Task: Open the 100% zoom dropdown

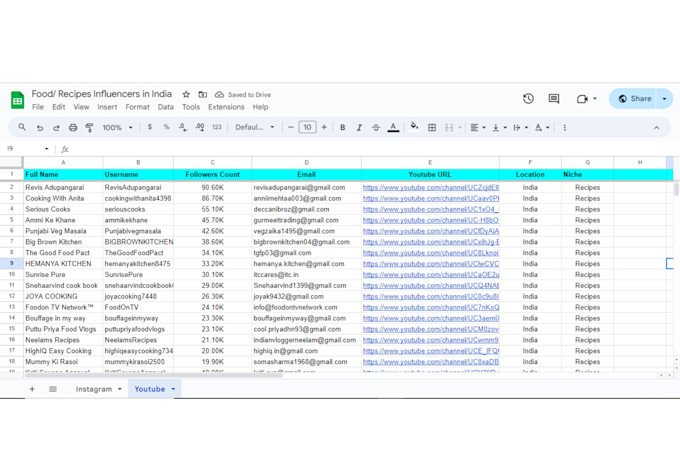Action: click(x=118, y=128)
